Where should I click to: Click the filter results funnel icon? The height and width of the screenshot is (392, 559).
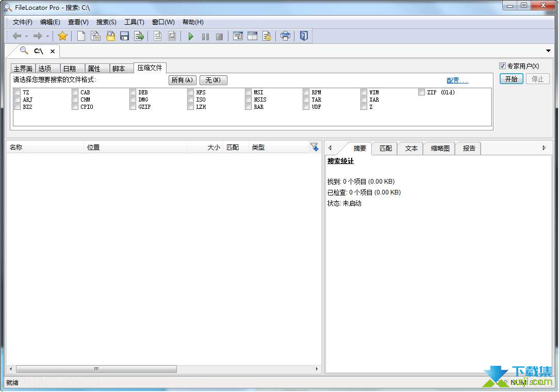[x=315, y=147]
